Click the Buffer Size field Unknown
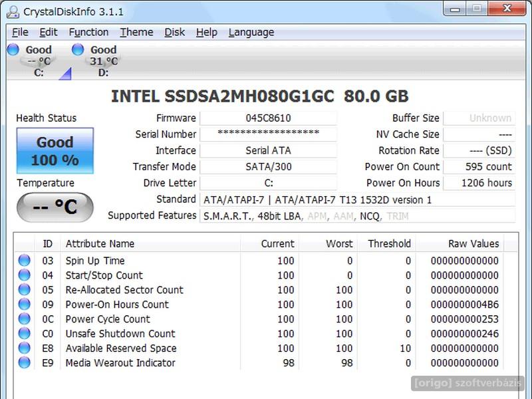 click(479, 118)
